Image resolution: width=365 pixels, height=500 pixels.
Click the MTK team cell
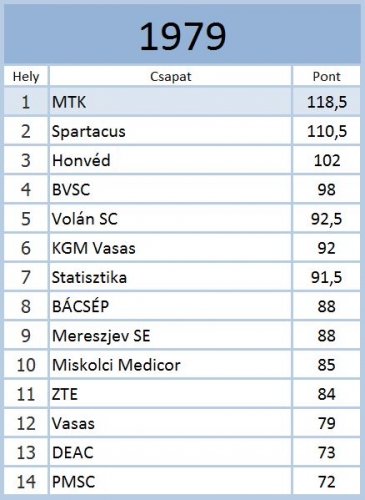point(170,102)
